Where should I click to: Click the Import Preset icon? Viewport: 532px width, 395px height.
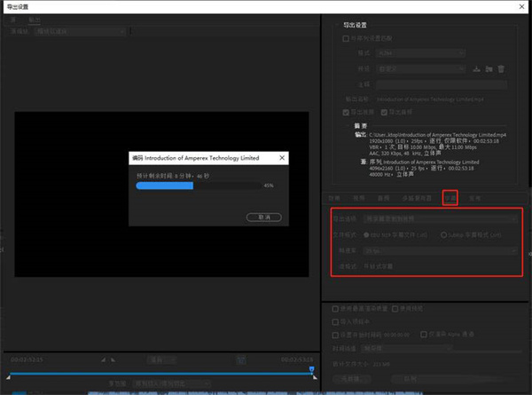489,67
